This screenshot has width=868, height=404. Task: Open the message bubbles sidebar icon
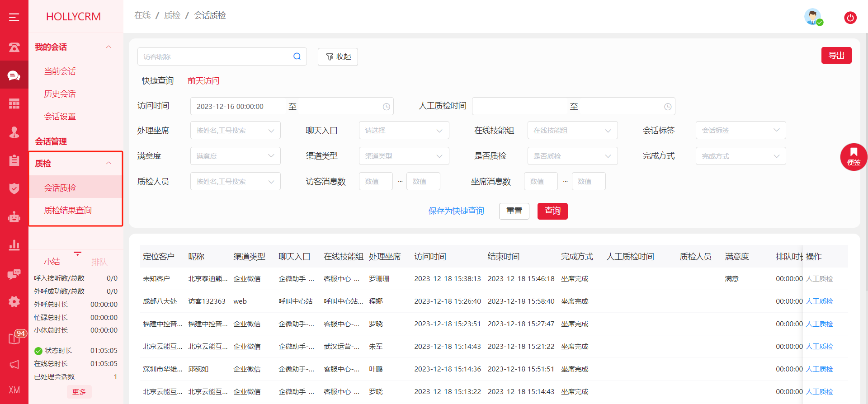[x=14, y=274]
